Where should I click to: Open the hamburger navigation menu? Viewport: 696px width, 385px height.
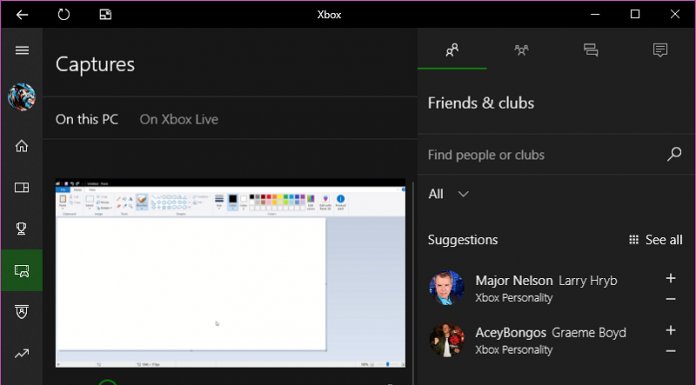22,50
